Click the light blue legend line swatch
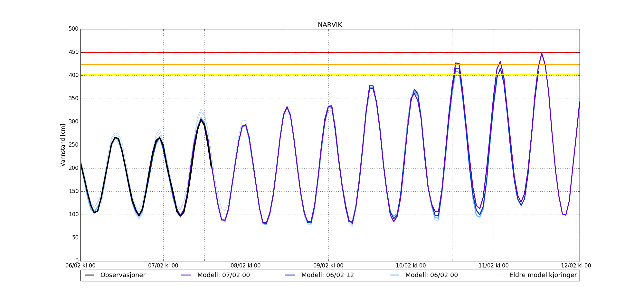Image resolution: width=644 pixels, height=290 pixels. click(394, 275)
